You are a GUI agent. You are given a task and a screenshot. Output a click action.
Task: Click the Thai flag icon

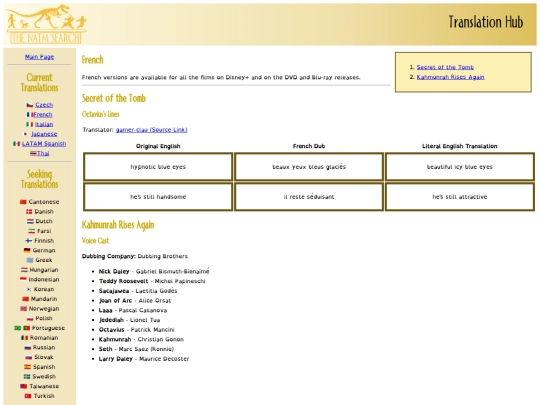(33, 153)
